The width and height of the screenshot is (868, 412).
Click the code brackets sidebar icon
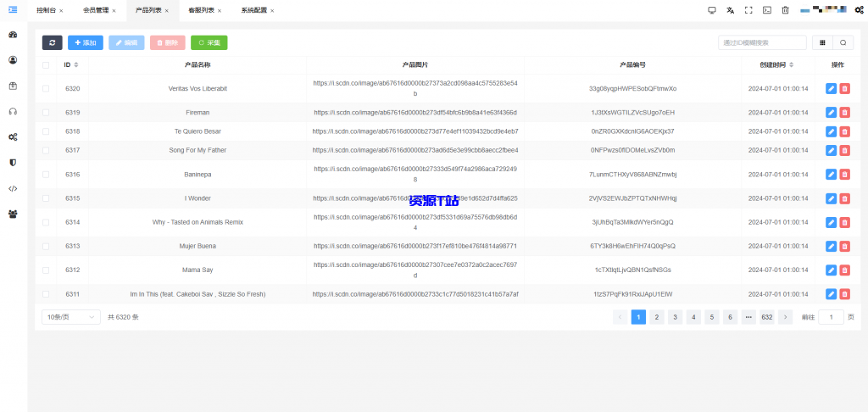coord(13,188)
